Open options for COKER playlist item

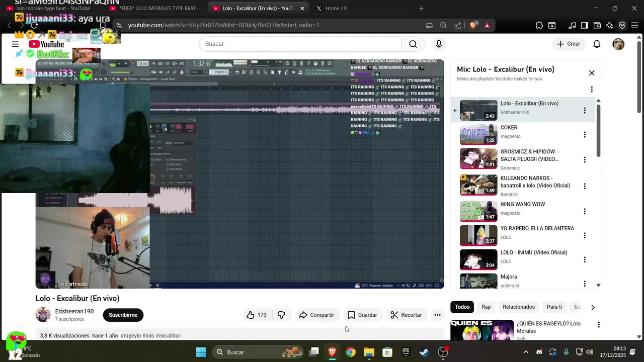(x=585, y=135)
